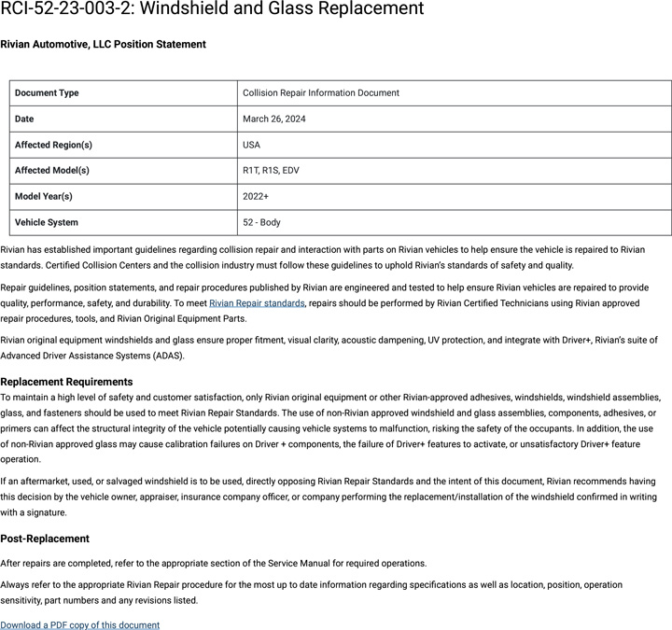Image resolution: width=672 pixels, height=630 pixels.
Task: Select the Rivian Automotive Position Statement subtitle
Action: pos(103,44)
